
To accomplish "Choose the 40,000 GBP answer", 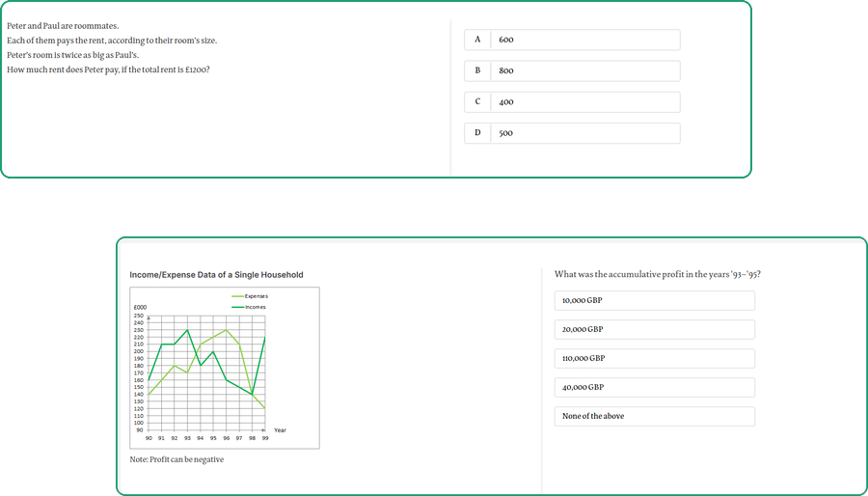I will 654,387.
